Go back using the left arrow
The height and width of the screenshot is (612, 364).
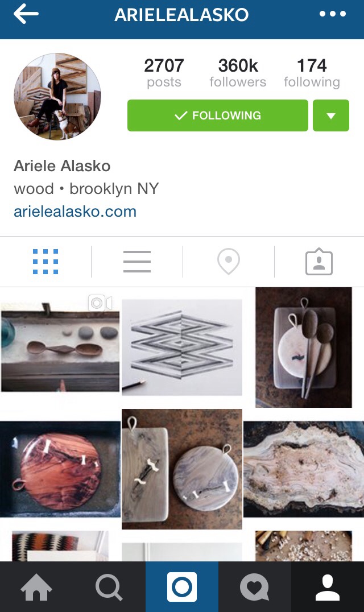26,14
